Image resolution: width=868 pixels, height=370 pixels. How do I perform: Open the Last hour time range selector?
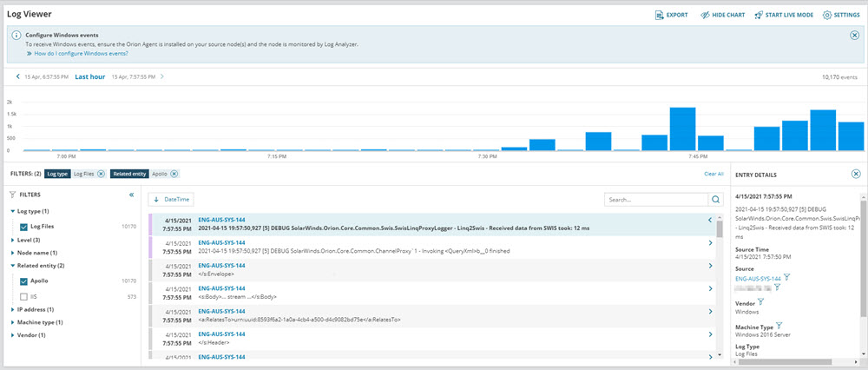(89, 76)
